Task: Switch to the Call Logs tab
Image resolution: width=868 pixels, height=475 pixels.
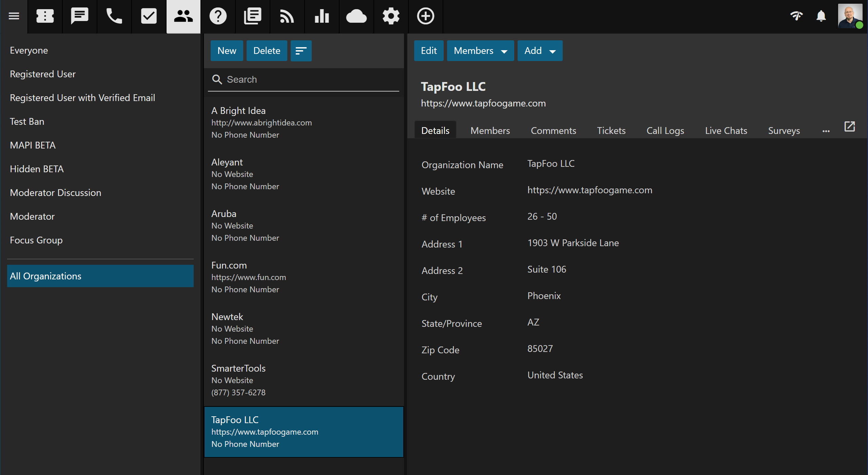Action: (665, 131)
